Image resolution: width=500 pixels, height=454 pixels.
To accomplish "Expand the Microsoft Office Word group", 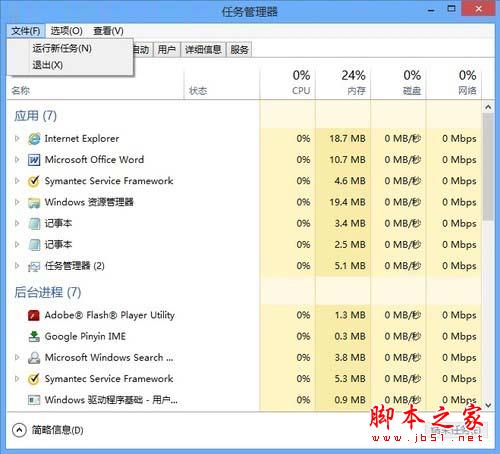I will pyautogui.click(x=17, y=160).
